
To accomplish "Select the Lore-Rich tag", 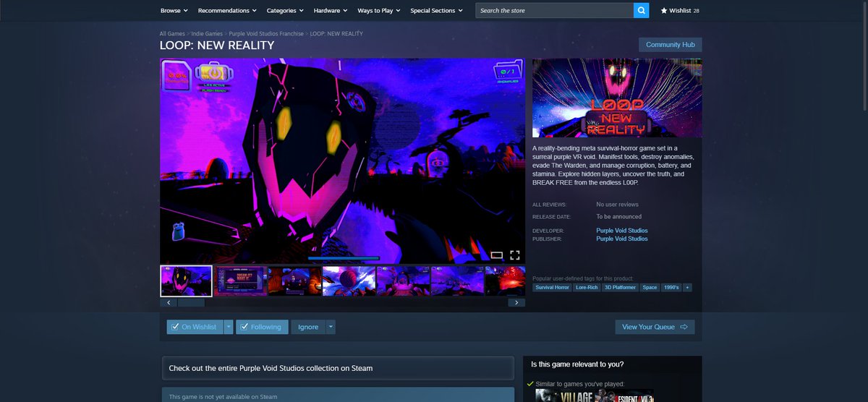I will coord(587,287).
